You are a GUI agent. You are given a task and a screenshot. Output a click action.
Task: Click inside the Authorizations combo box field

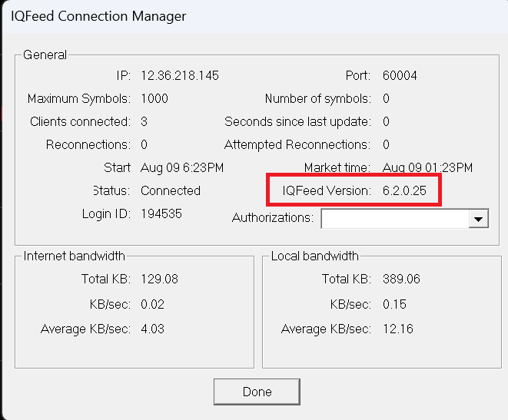pos(395,219)
